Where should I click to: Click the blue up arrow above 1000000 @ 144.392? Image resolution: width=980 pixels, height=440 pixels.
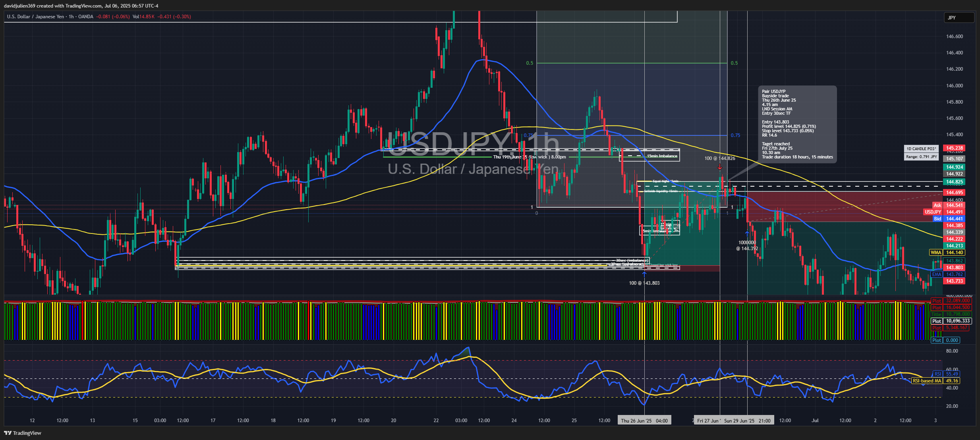pyautogui.click(x=747, y=234)
